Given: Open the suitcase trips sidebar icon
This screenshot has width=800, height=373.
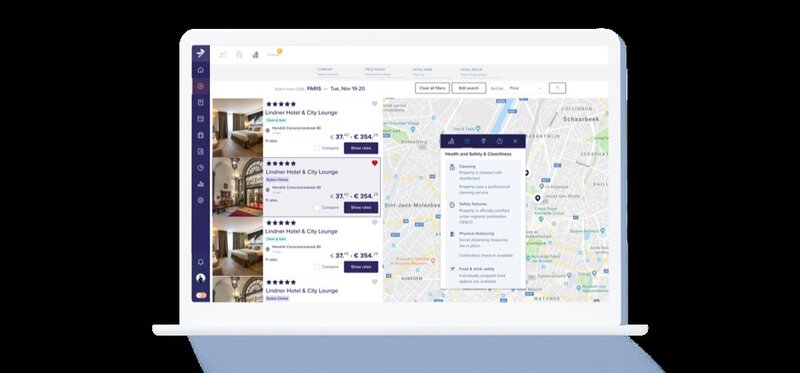Looking at the screenshot, I should click(201, 135).
